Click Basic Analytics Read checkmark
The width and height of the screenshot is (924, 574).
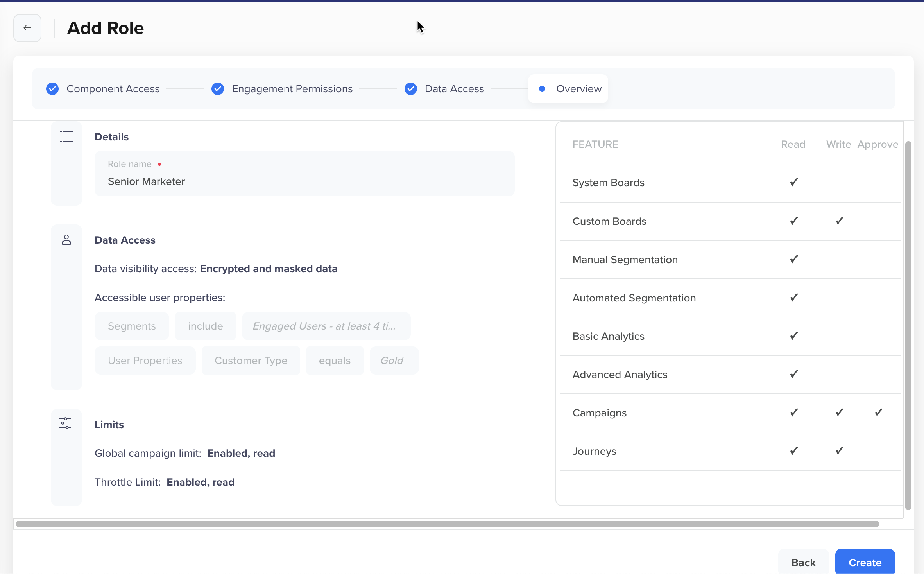[x=794, y=336]
